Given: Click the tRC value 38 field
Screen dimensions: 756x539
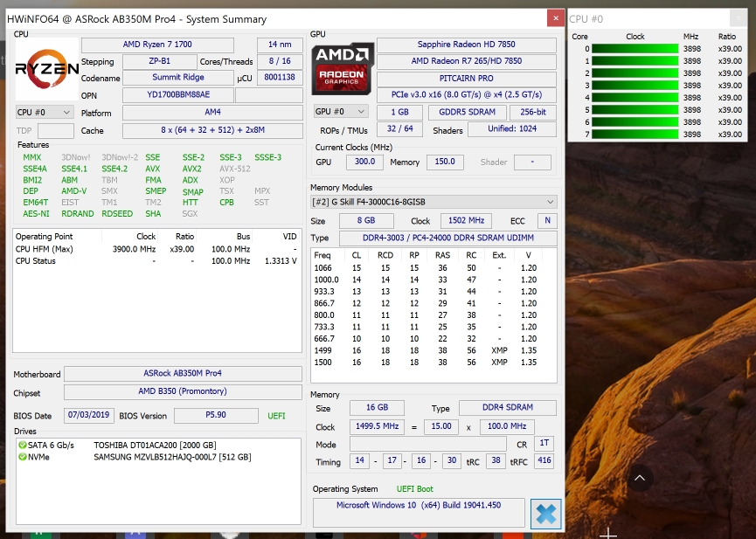Looking at the screenshot, I should click(x=496, y=460).
